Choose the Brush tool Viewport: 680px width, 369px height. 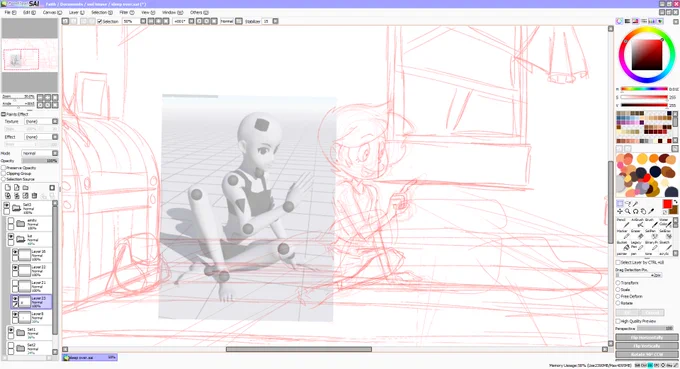click(x=651, y=223)
